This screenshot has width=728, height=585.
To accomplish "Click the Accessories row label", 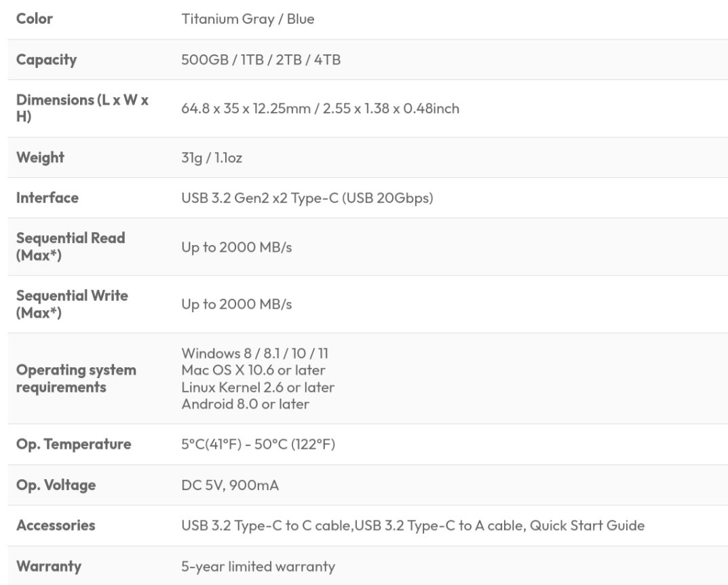I will (x=56, y=525).
